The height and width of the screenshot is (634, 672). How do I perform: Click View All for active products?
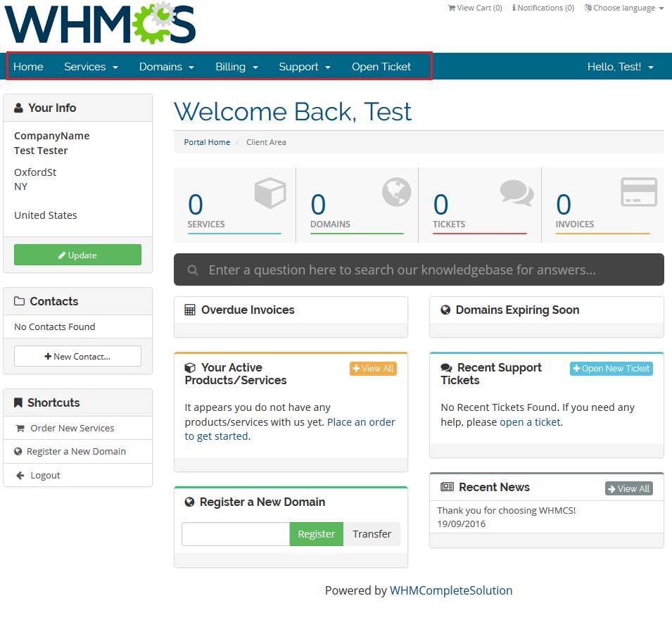click(373, 368)
